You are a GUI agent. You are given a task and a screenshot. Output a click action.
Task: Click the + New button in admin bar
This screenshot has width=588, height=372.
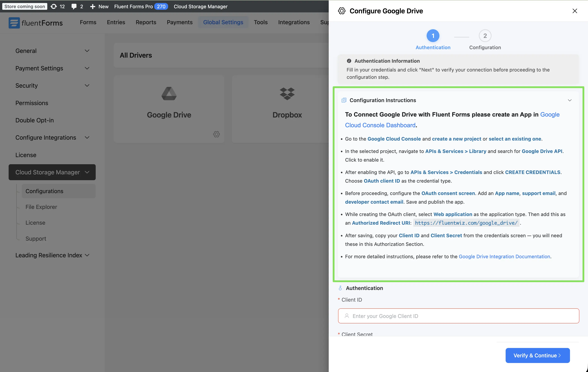pyautogui.click(x=99, y=7)
